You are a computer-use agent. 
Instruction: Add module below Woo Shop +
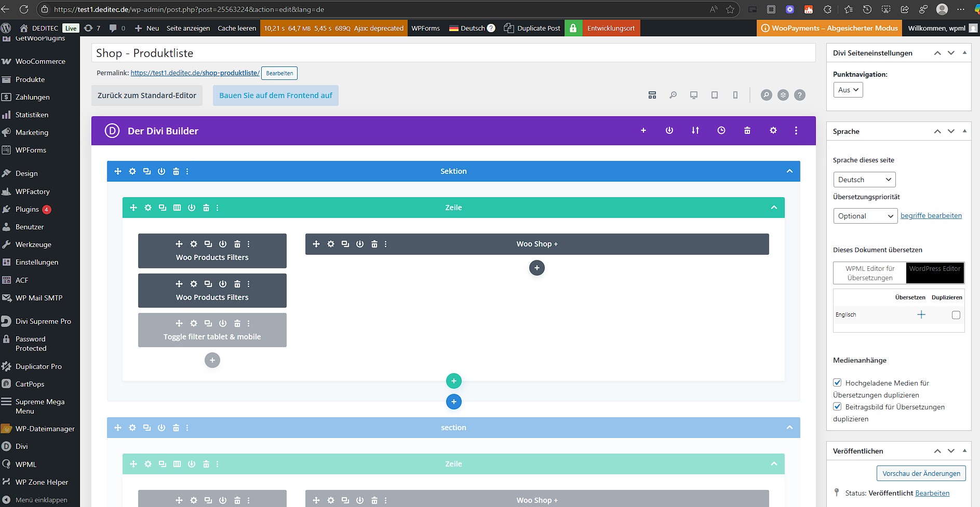point(537,268)
